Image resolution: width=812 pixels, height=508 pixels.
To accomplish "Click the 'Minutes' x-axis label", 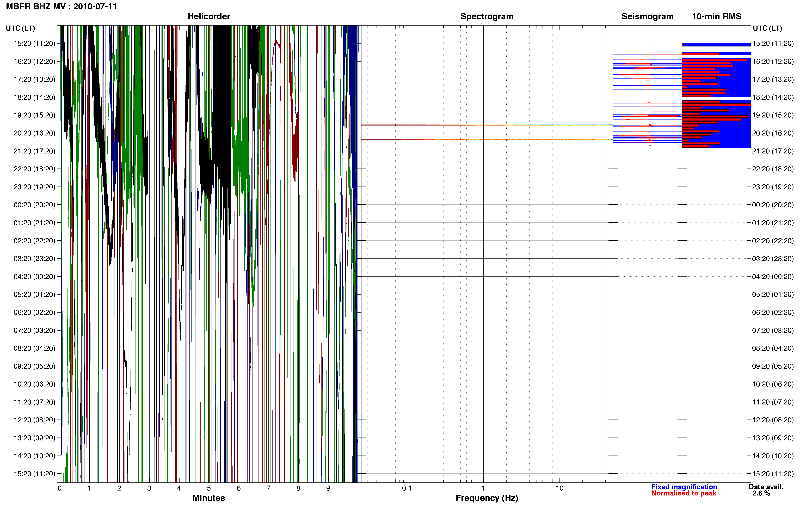I will click(208, 498).
